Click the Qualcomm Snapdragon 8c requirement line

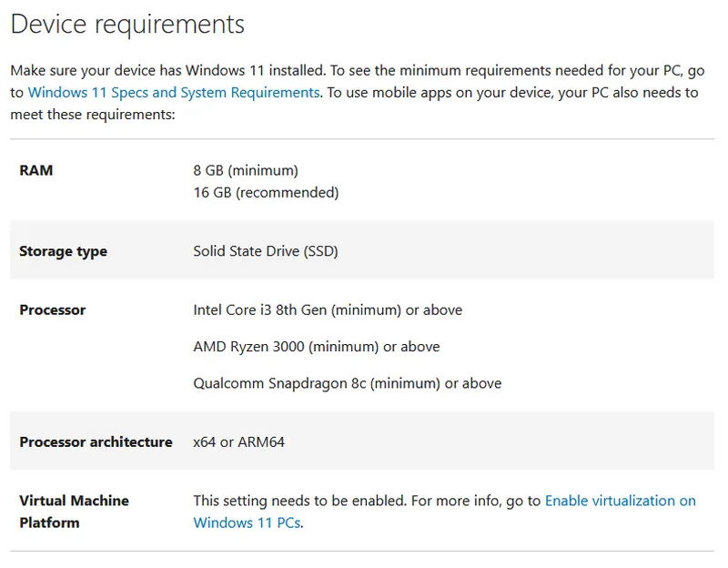[x=347, y=383]
